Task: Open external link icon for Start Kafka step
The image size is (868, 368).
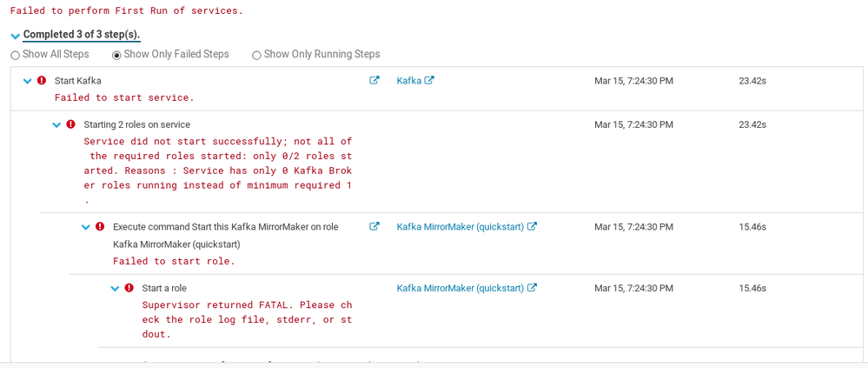Action: pyautogui.click(x=374, y=81)
